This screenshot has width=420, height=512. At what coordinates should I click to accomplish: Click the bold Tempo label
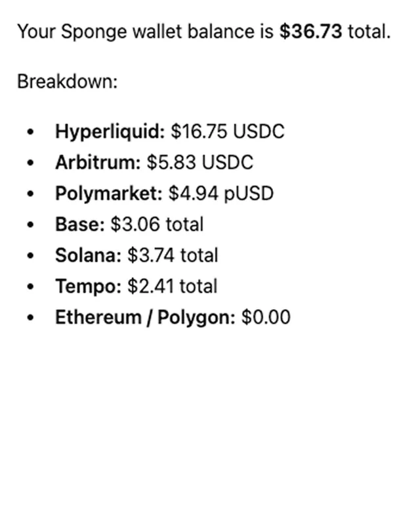tap(89, 287)
